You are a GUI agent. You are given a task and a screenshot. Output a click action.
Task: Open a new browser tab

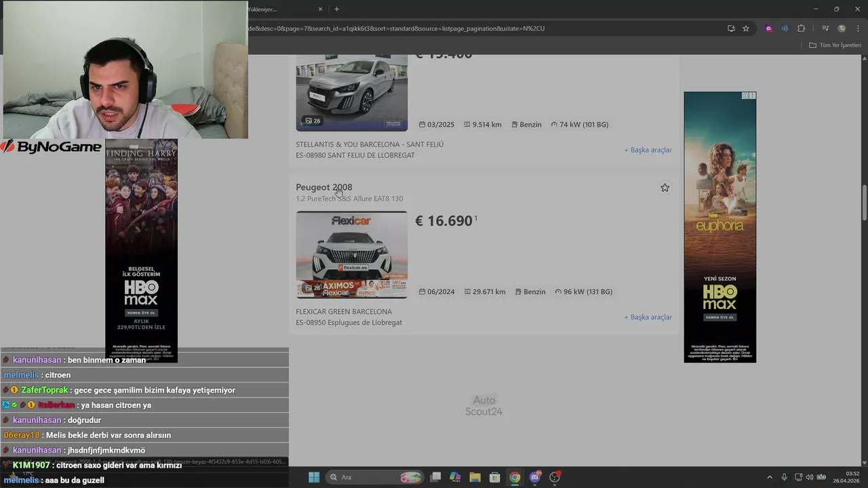(x=336, y=9)
